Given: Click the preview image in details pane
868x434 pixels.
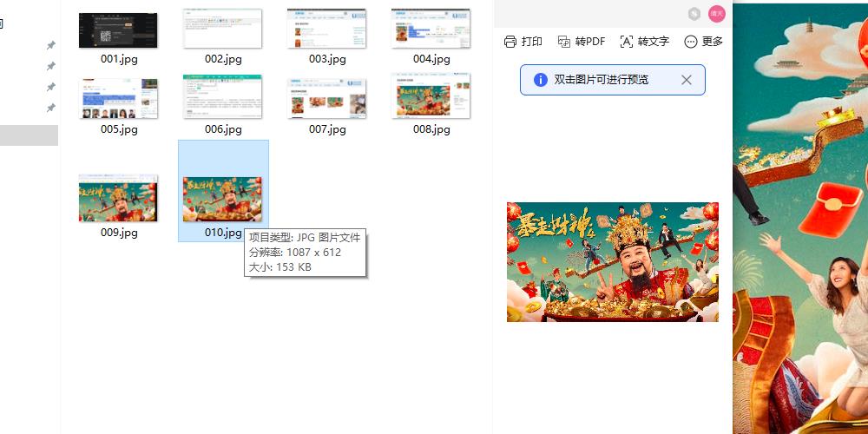Looking at the screenshot, I should point(612,261).
